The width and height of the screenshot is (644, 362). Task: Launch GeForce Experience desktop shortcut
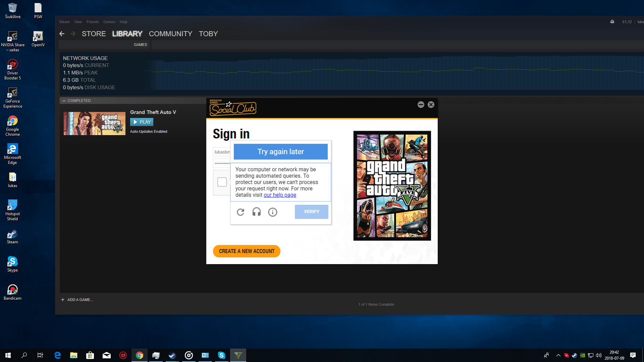click(13, 98)
